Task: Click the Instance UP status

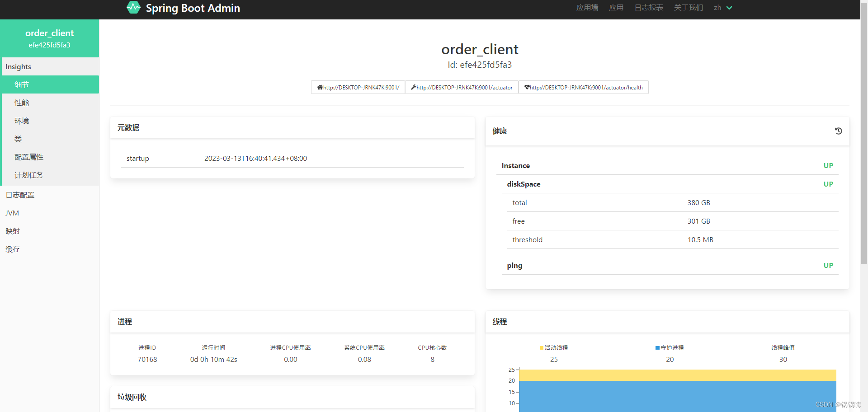Action: pos(828,166)
